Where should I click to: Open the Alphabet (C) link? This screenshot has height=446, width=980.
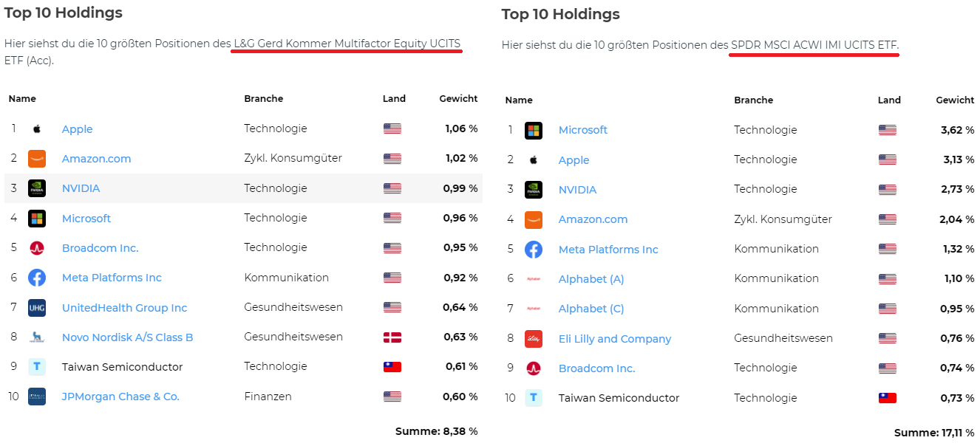tap(591, 309)
